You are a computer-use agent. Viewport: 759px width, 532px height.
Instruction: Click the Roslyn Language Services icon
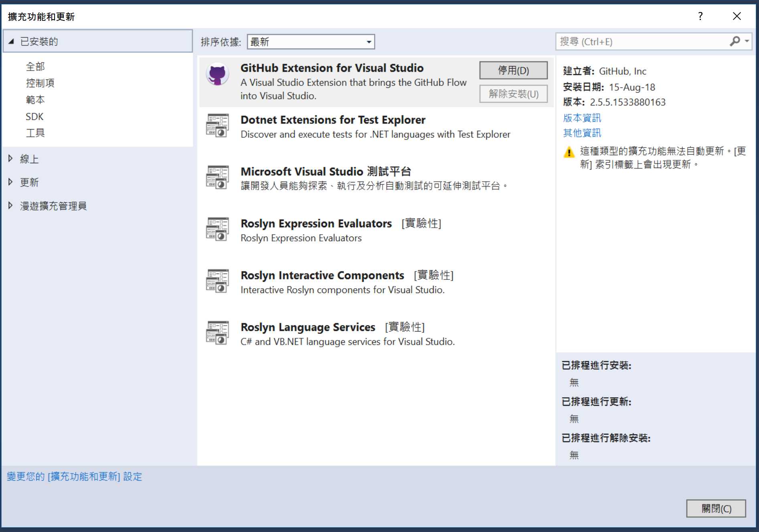coord(217,332)
